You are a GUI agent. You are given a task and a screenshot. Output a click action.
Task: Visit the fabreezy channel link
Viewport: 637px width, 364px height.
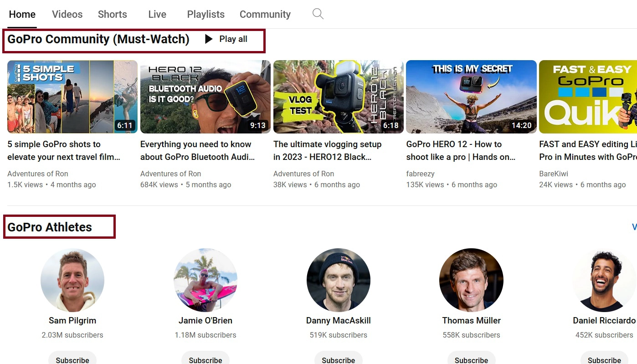coord(420,174)
